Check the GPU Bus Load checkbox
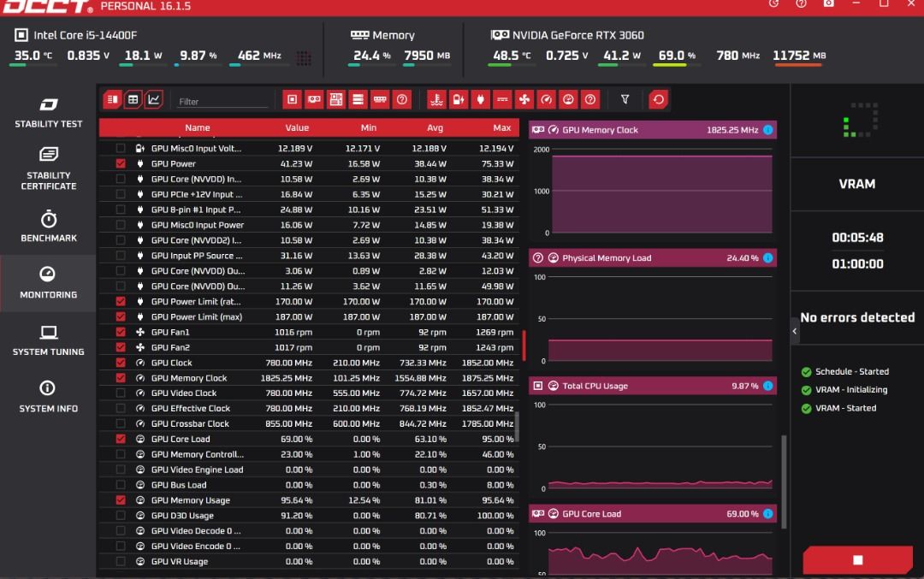The height and width of the screenshot is (579, 924). pyautogui.click(x=121, y=485)
